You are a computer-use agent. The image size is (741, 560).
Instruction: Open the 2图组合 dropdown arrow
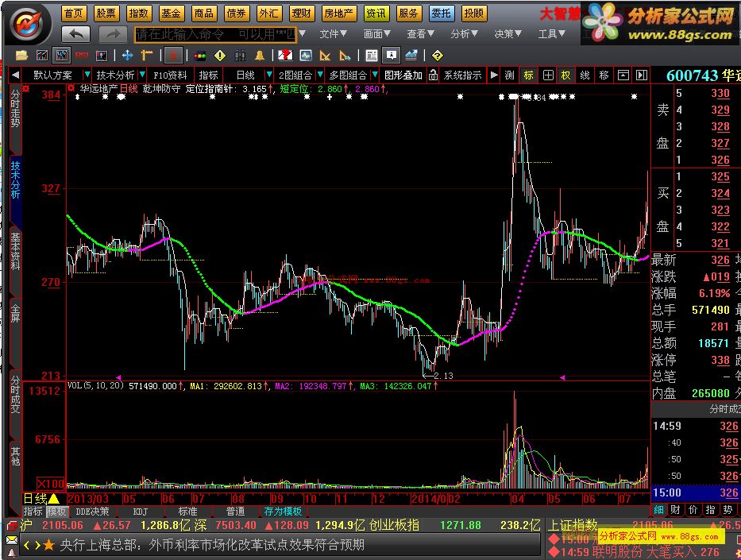pos(320,75)
